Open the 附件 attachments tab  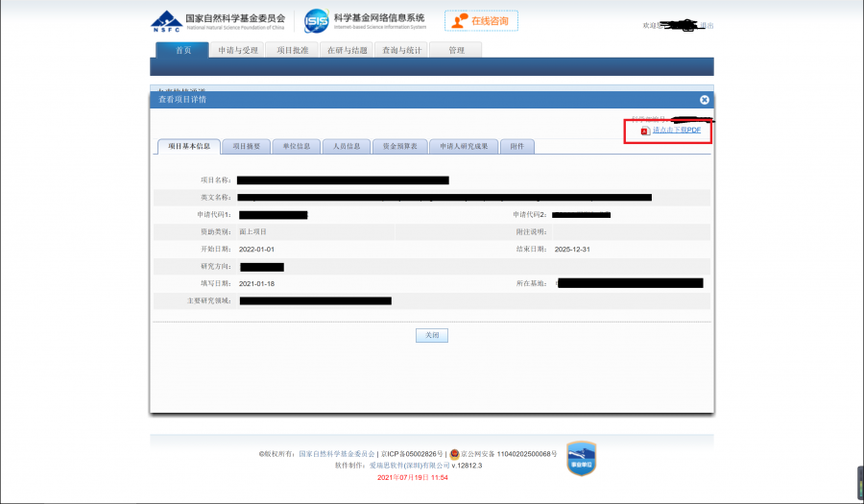click(x=517, y=147)
